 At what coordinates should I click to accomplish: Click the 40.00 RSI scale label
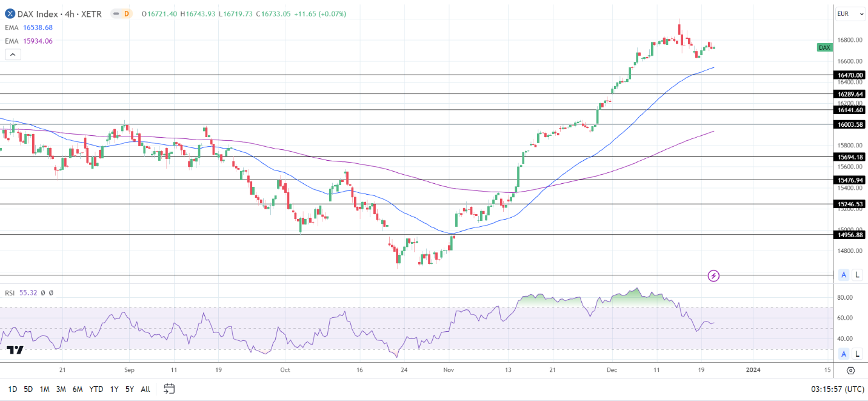(845, 339)
